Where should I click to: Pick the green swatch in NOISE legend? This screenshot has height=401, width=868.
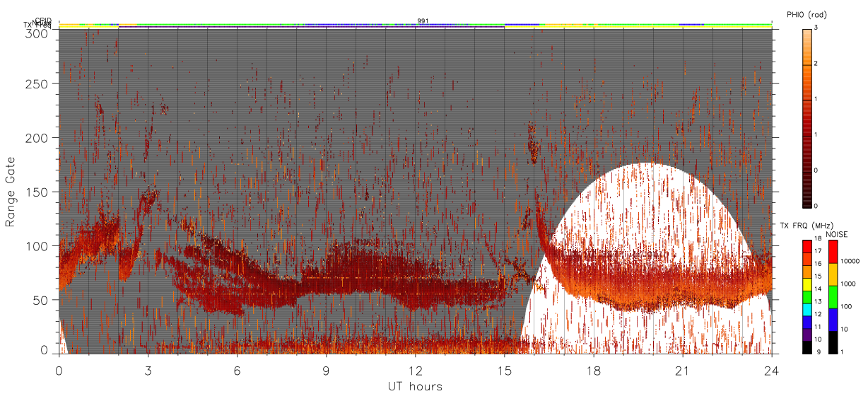tap(833, 297)
